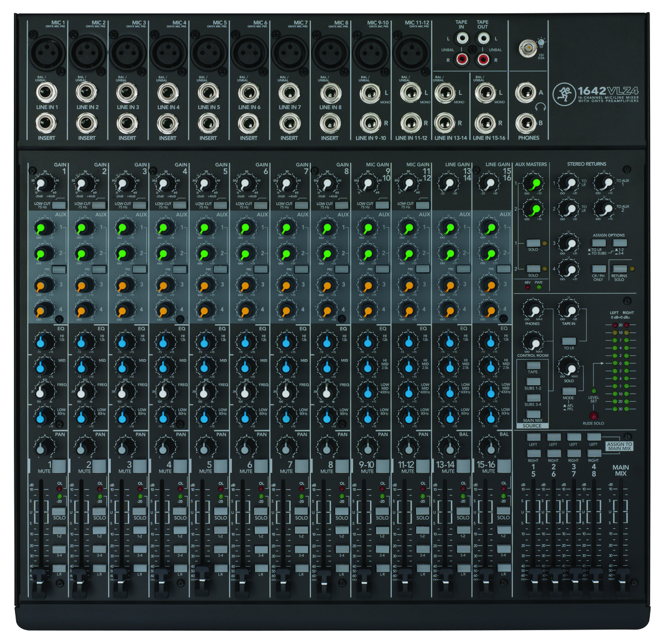Click the MIC 1 XLR input jack

click(47, 54)
